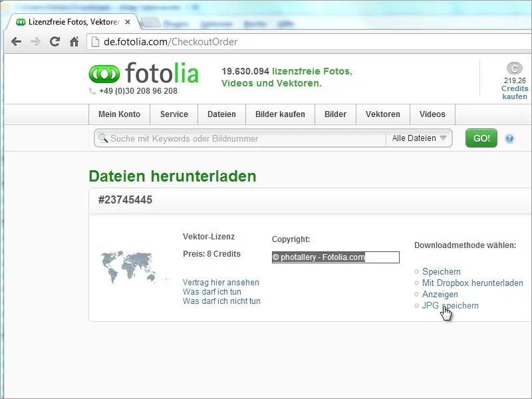Click the world map thumbnail
532x399 pixels.
pos(129,267)
